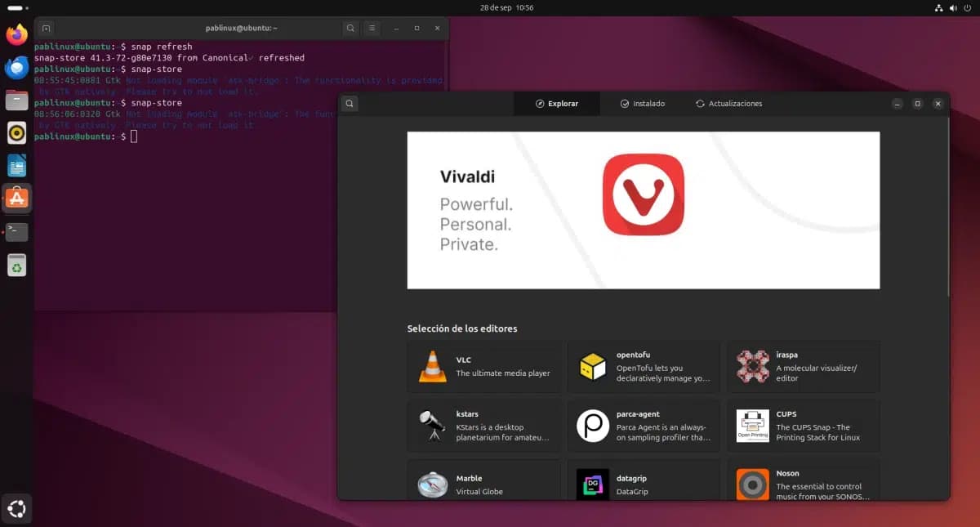This screenshot has height=527, width=980.
Task: Open the CUPS Open Printing icon
Action: (752, 426)
